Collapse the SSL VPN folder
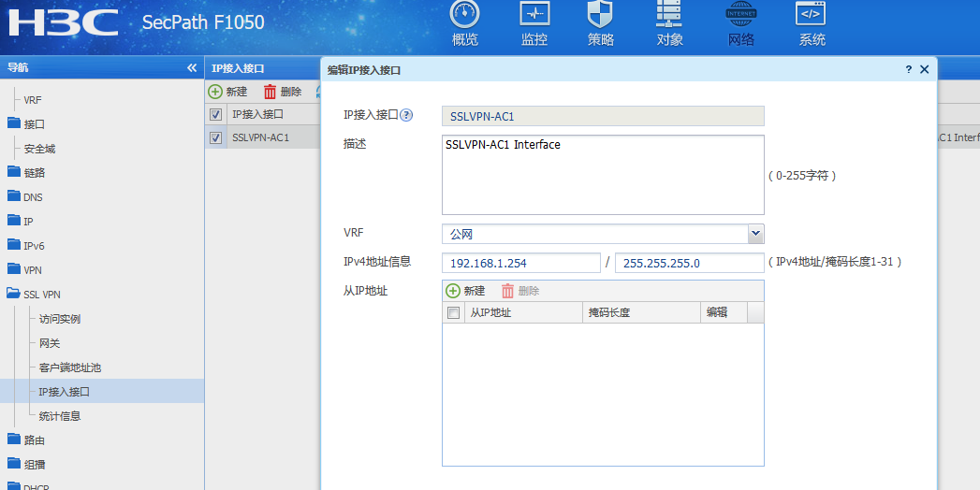980x490 pixels. (x=14, y=294)
